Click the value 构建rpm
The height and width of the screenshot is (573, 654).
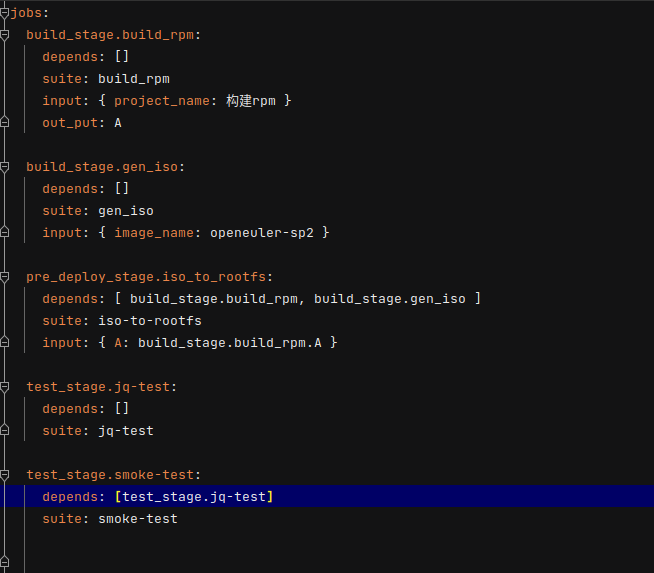(x=251, y=101)
